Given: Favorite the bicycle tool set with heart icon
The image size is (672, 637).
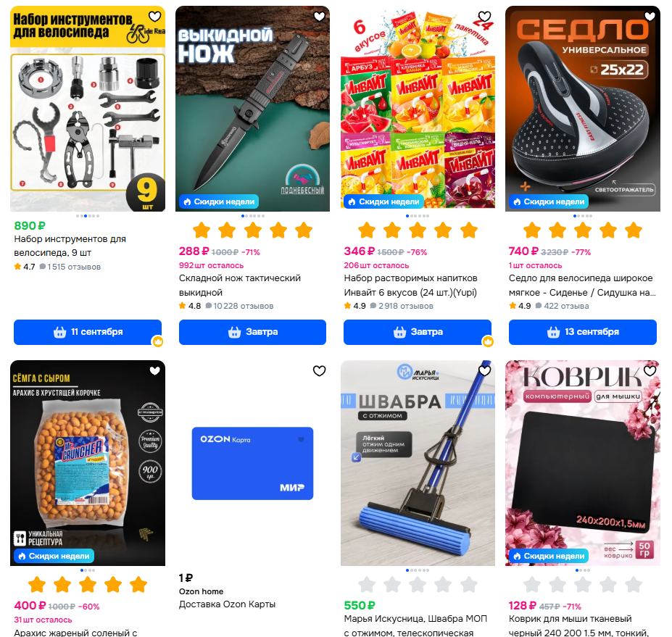Looking at the screenshot, I should pos(154,17).
